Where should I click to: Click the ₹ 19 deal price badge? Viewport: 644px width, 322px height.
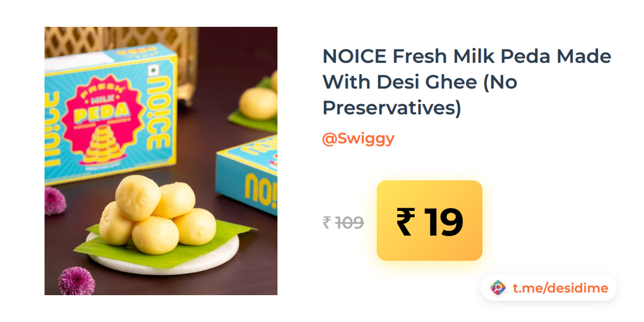[429, 221]
